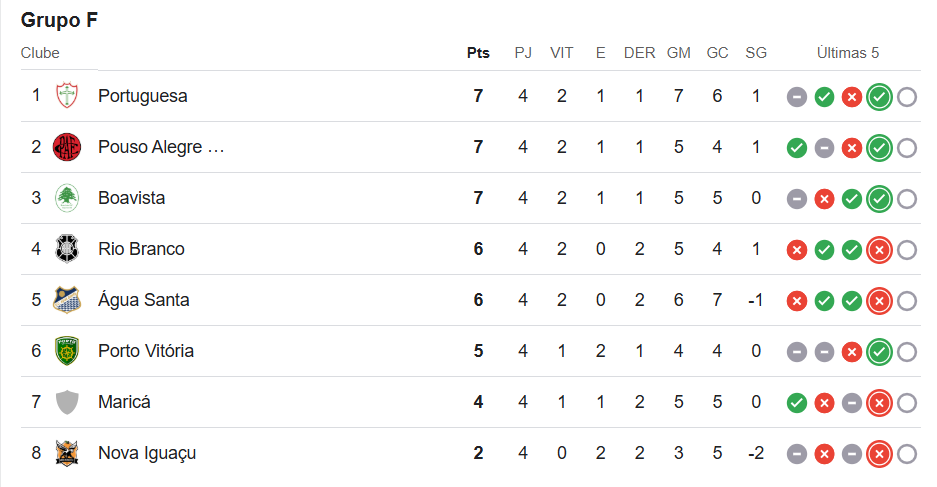Screen dimensions: 937x487
Task: Click the Água Santa club crest
Action: click(67, 300)
